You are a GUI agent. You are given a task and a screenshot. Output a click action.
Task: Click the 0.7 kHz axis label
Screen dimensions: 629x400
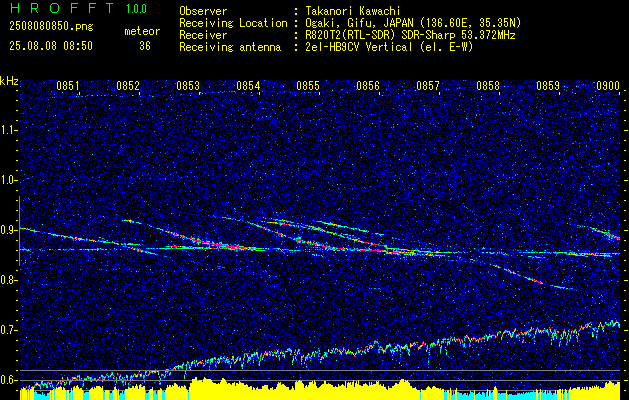8,330
